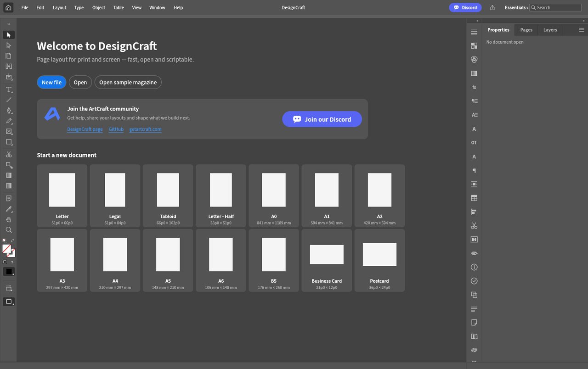The height and width of the screenshot is (369, 588).
Task: Choose the Business Card preset thumbnail
Action: pyautogui.click(x=327, y=261)
